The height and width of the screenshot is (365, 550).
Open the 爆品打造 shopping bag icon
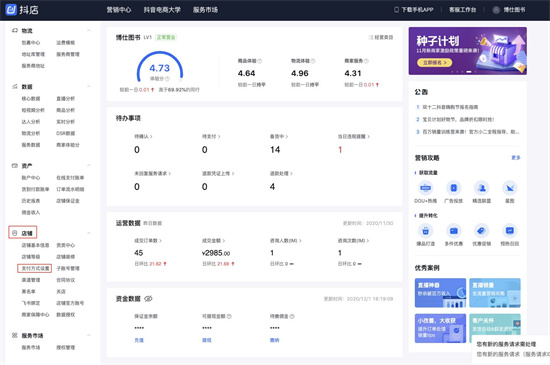(425, 231)
